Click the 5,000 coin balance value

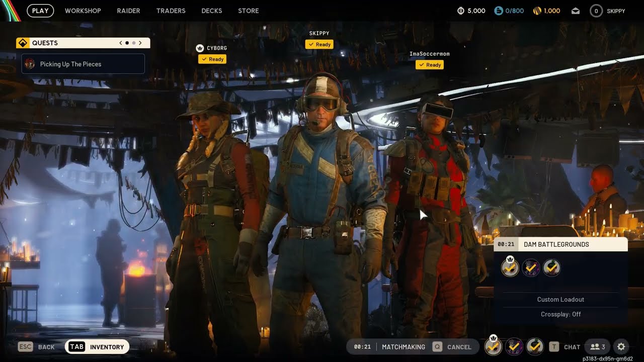[476, 11]
